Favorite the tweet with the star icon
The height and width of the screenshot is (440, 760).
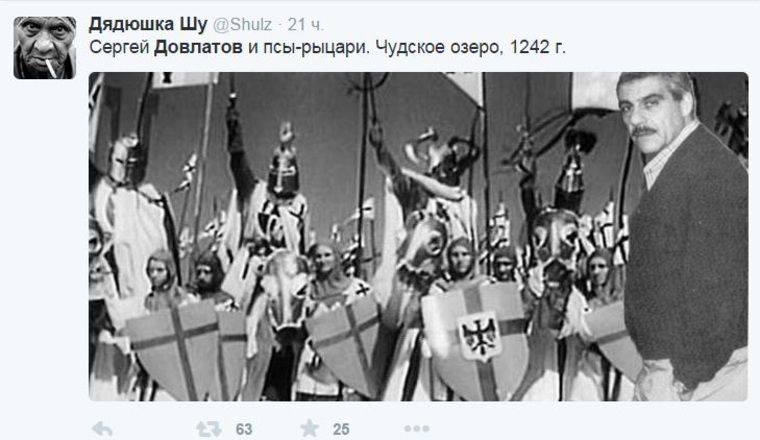309,428
